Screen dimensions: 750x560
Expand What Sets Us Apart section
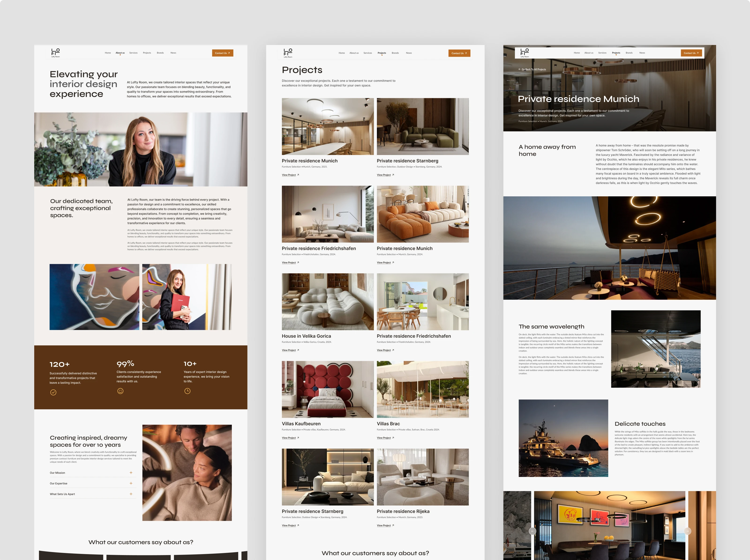(131, 494)
